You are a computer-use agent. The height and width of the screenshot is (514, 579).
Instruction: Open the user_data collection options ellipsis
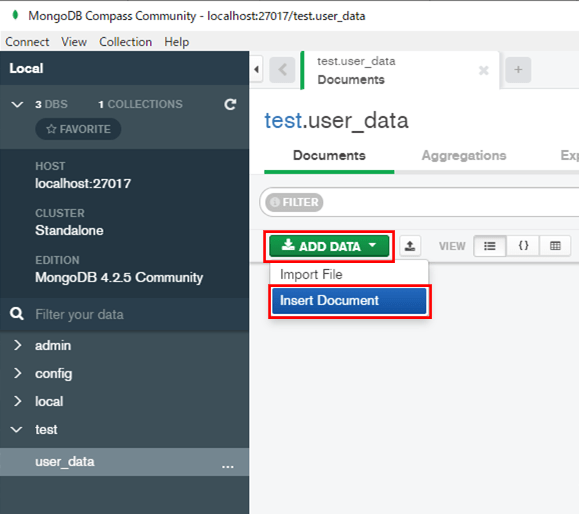click(227, 466)
